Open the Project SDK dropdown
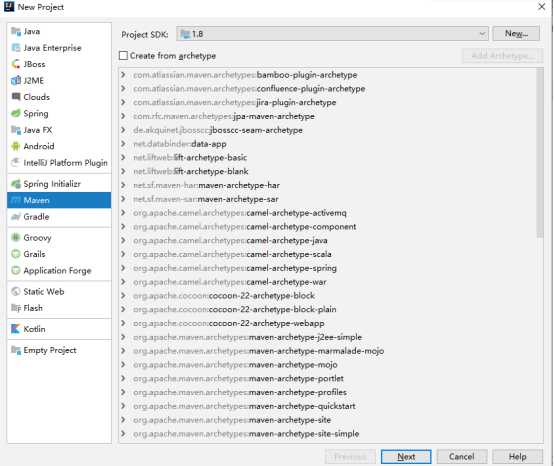Image resolution: width=554 pixels, height=466 pixels. tap(332, 34)
